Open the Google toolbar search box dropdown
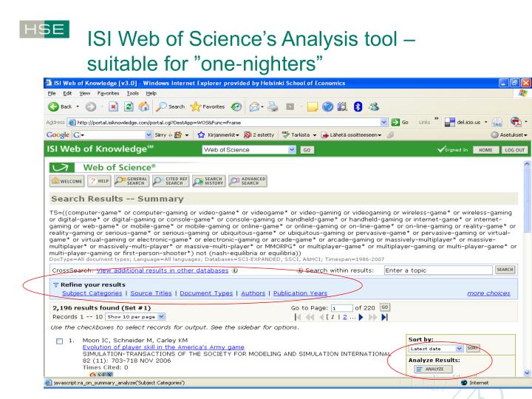The image size is (532, 399). click(x=149, y=135)
